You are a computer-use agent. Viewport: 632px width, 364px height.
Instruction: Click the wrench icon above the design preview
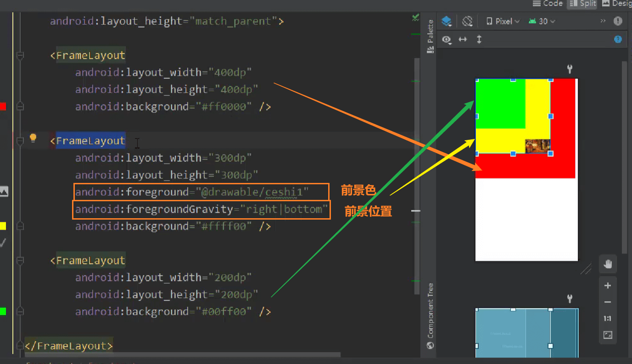pos(570,69)
